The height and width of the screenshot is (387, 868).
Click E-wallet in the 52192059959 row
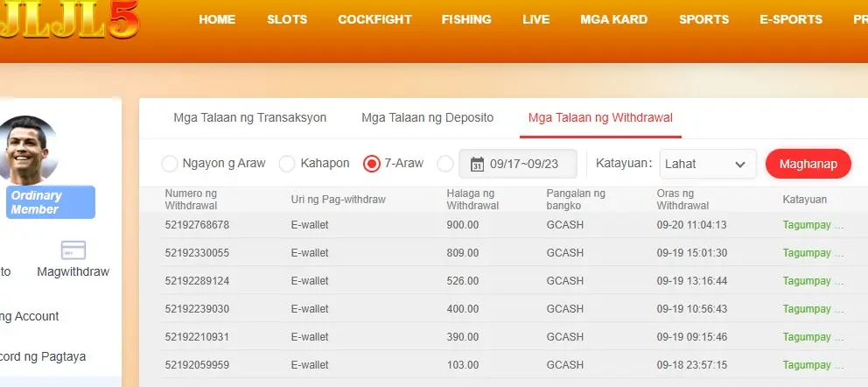[310, 365]
